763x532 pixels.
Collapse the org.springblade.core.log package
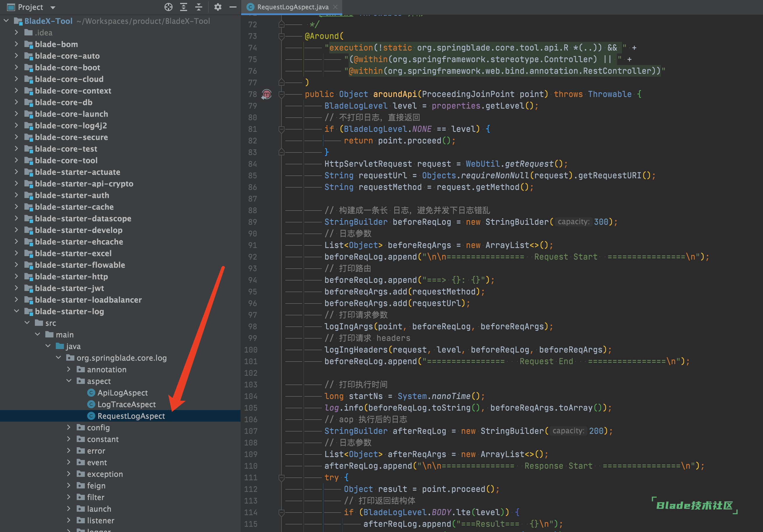(x=58, y=358)
